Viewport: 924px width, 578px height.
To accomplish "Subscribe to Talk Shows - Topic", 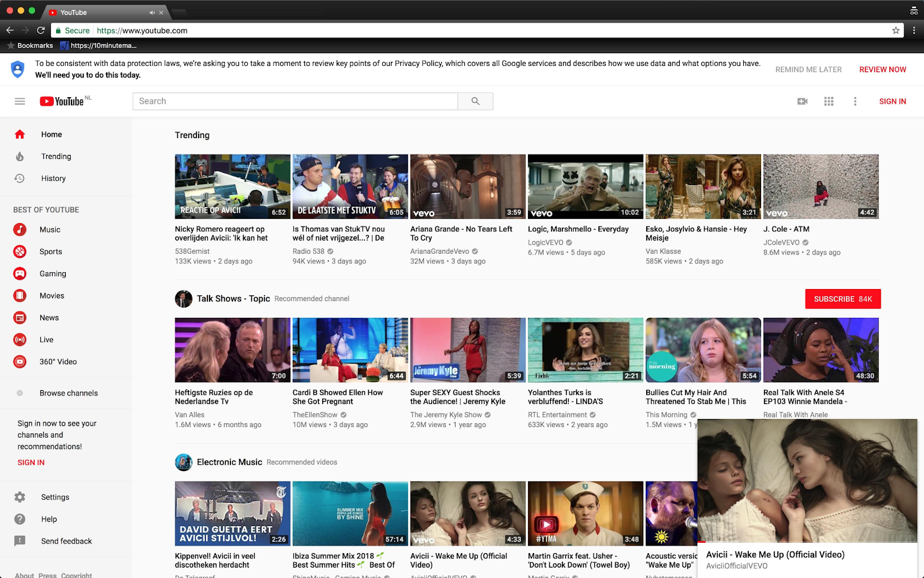I will point(843,299).
